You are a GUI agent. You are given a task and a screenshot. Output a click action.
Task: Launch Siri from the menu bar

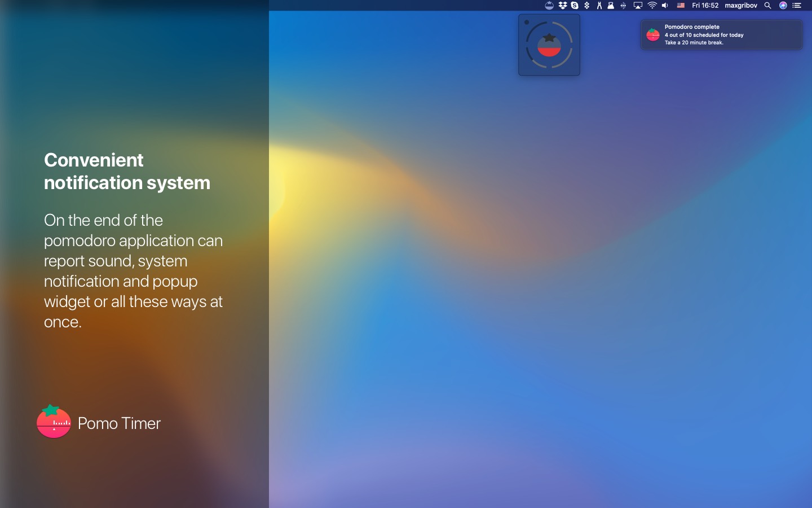[x=783, y=6]
